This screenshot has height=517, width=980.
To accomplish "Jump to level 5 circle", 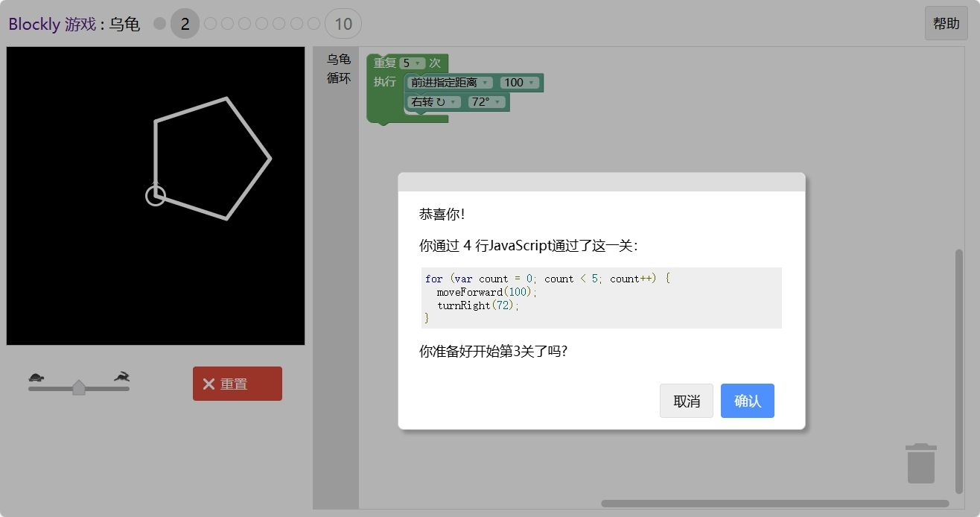I will pos(244,24).
